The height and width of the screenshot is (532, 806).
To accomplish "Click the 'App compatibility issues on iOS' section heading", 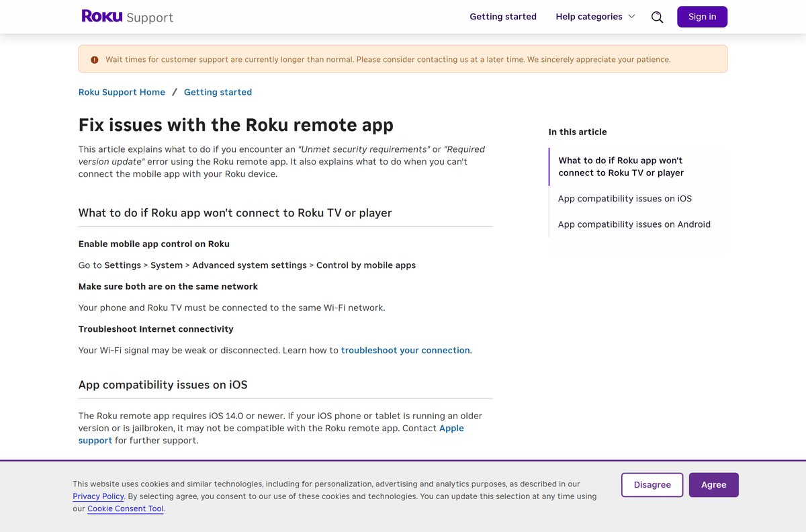I will [163, 385].
